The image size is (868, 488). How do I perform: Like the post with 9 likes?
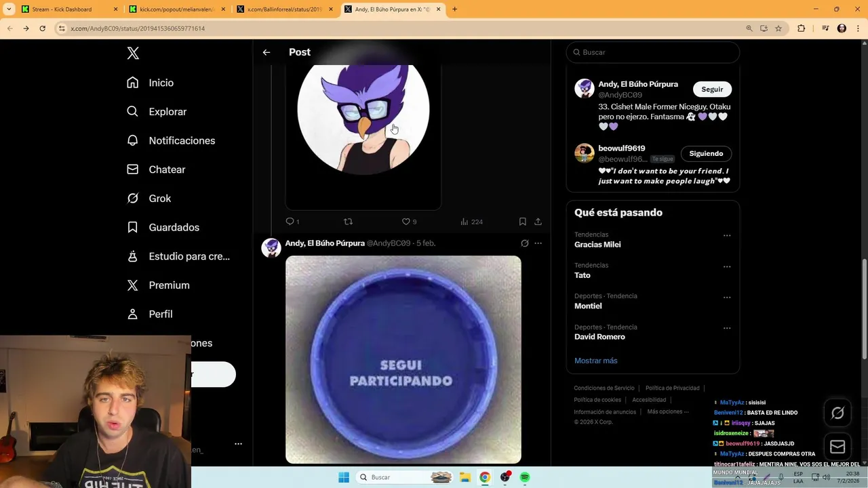[409, 222]
